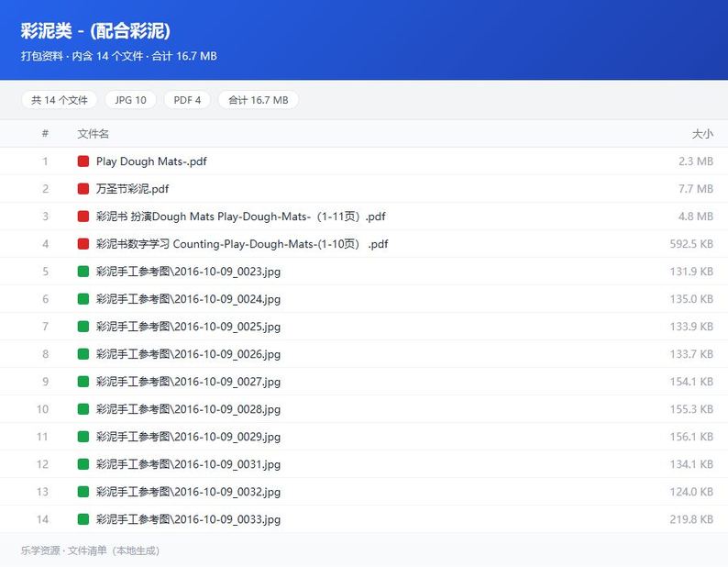Select file name 彩泥手工参考图\2016-10-09_0026.jpg
This screenshot has height=567, width=728.
[x=188, y=354]
